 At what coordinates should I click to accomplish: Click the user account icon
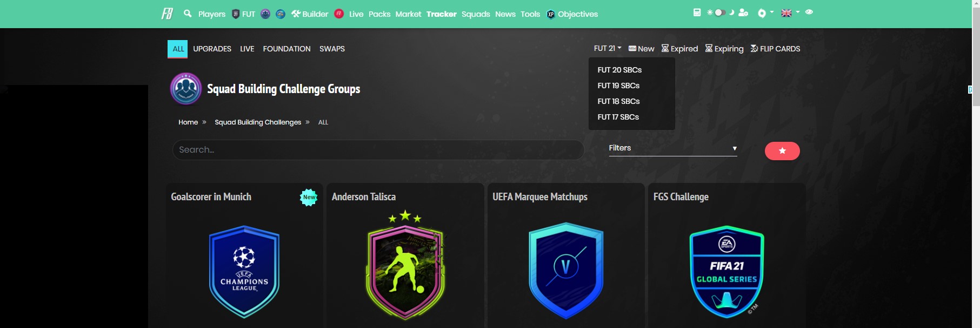pyautogui.click(x=743, y=12)
